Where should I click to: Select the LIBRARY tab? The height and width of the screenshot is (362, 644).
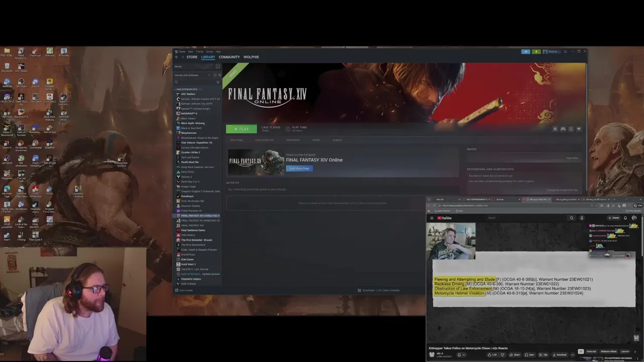208,57
